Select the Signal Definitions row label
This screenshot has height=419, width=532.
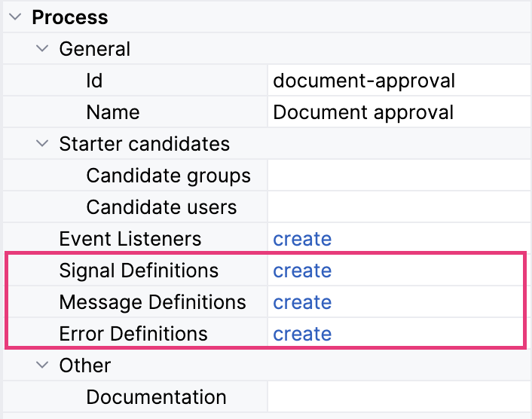point(139,271)
